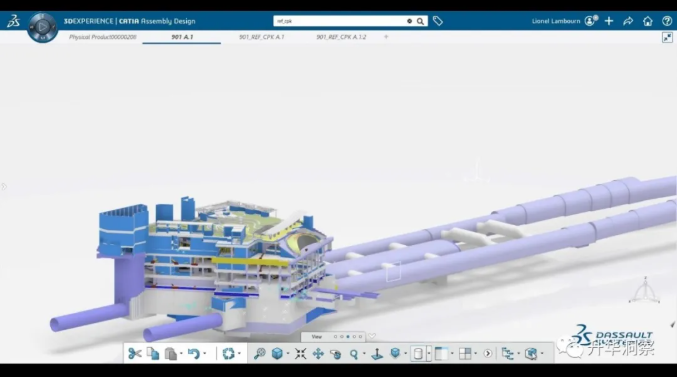Click the Update/refresh cycle icon
677x377 pixels.
coord(228,354)
